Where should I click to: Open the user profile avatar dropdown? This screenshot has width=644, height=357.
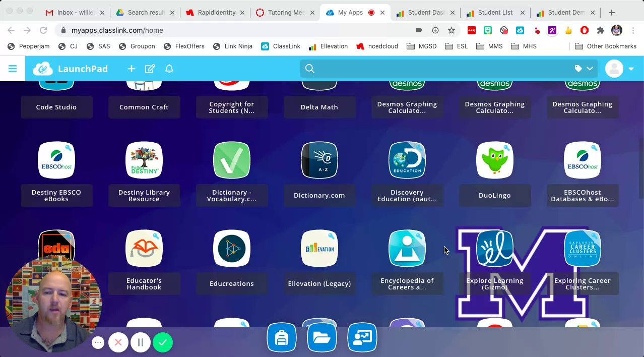coord(620,69)
